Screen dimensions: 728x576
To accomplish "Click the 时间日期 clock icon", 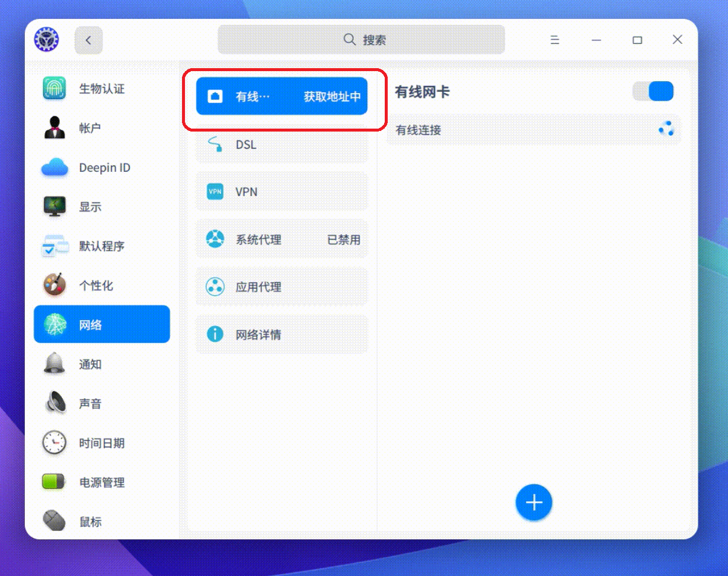I will [x=55, y=443].
